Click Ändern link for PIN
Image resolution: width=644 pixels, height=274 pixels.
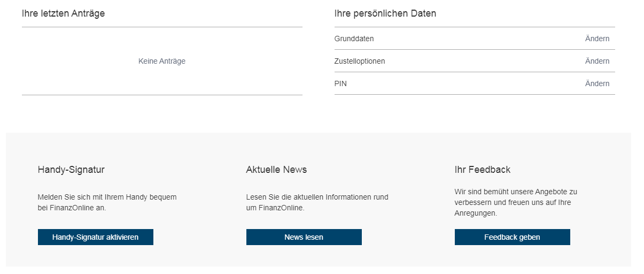click(597, 83)
